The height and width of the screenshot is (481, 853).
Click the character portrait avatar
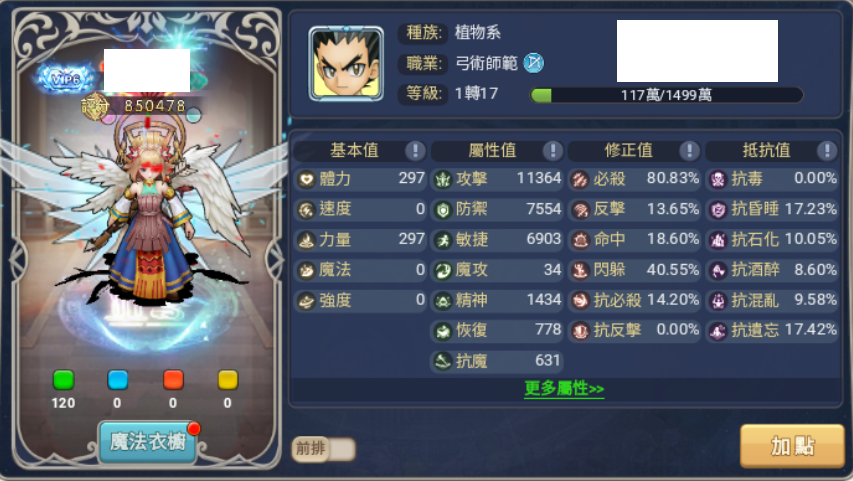(346, 64)
